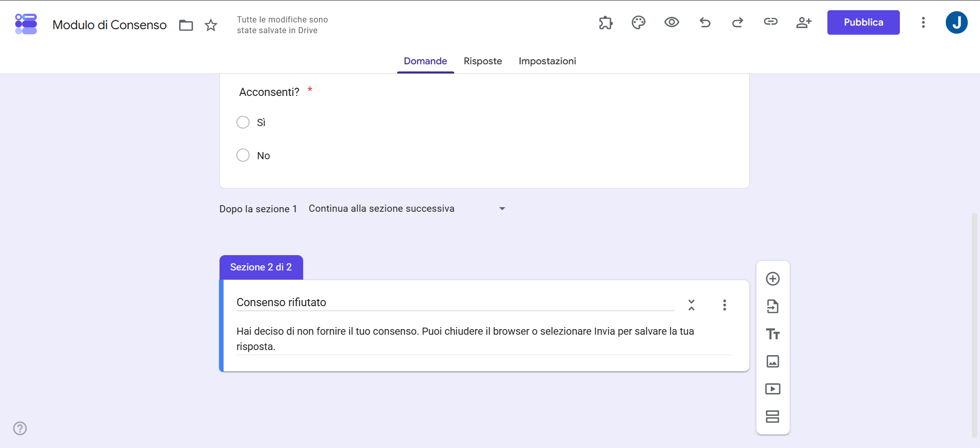This screenshot has width=980, height=448.
Task: Open the help question-mark icon
Action: tap(20, 428)
